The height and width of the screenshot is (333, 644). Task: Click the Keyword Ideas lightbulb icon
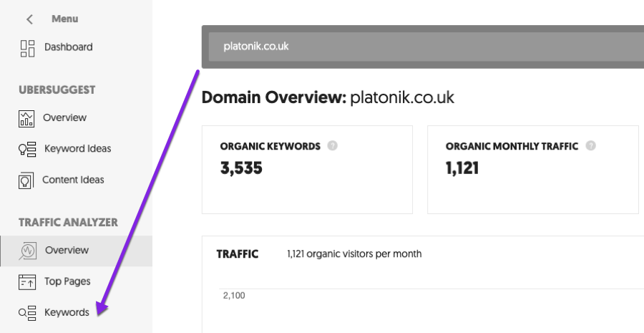27,149
